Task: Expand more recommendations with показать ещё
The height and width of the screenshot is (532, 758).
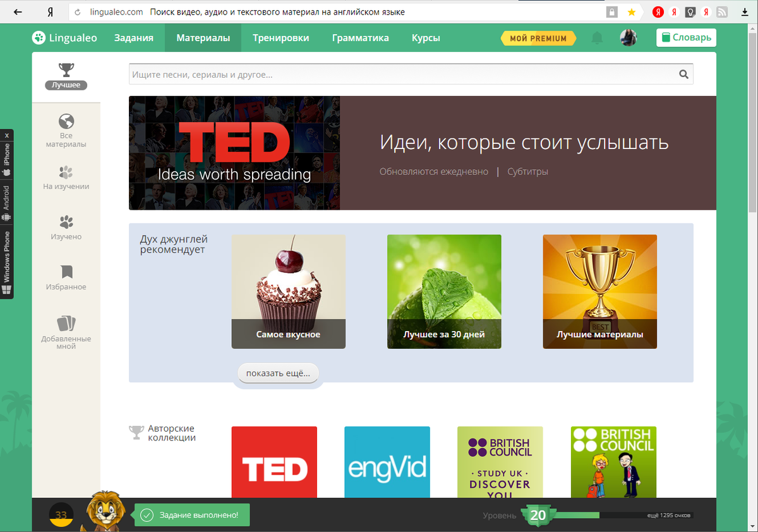Action: tap(278, 373)
